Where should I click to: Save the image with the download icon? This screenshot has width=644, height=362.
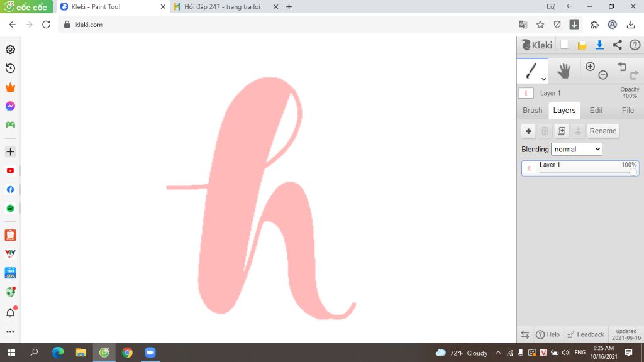coord(599,45)
